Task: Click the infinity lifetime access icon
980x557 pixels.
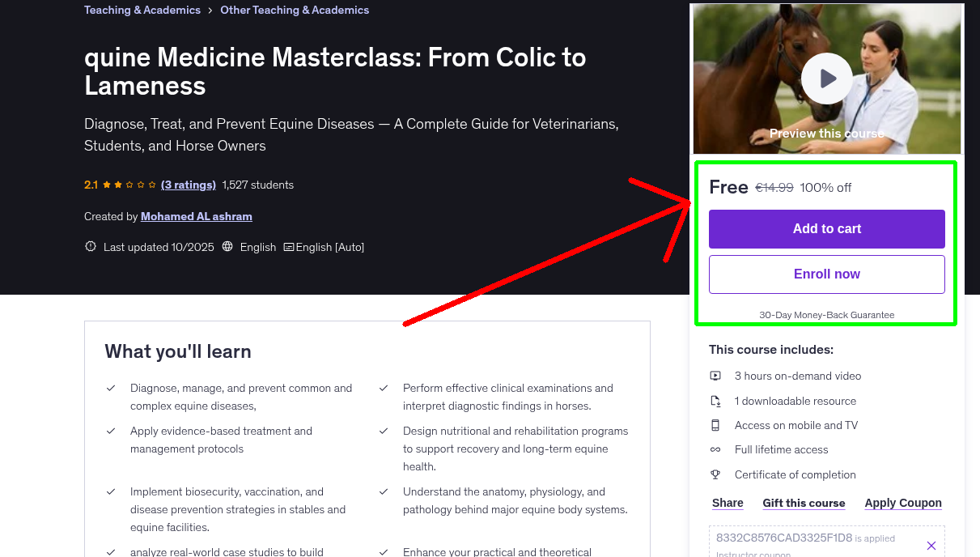Action: pos(715,449)
